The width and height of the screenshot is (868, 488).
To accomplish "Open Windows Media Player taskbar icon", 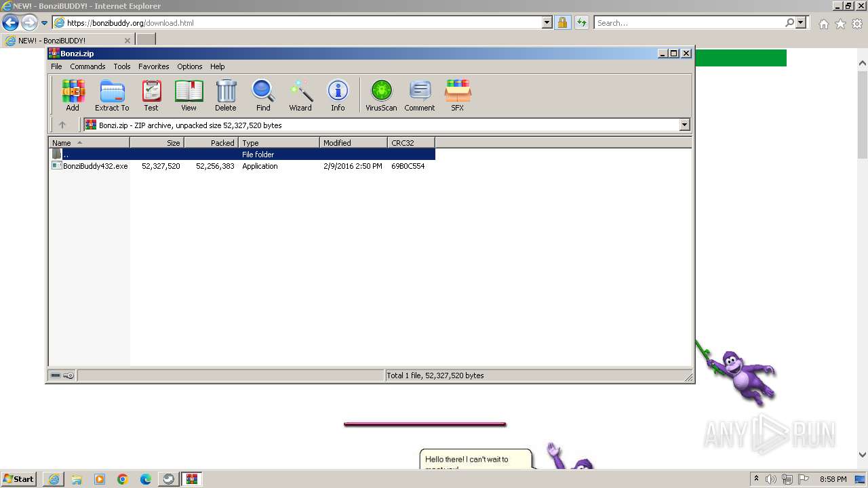I will pos(100,479).
